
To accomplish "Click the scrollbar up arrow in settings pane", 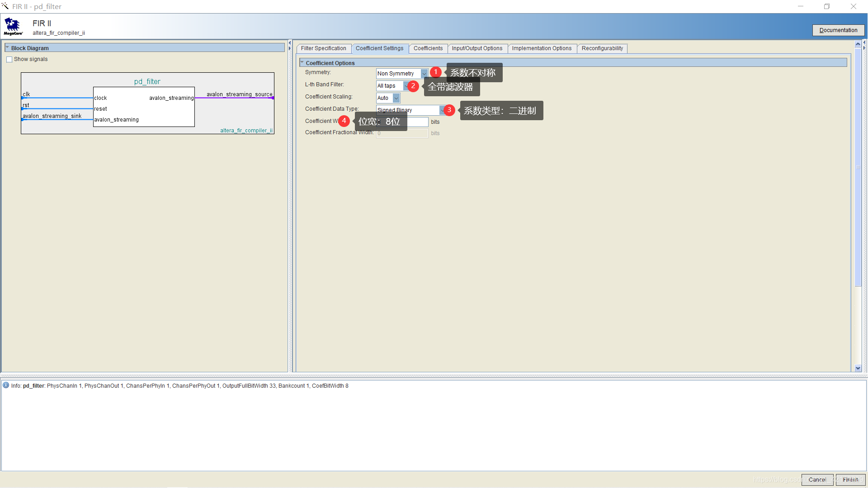I will click(858, 44).
